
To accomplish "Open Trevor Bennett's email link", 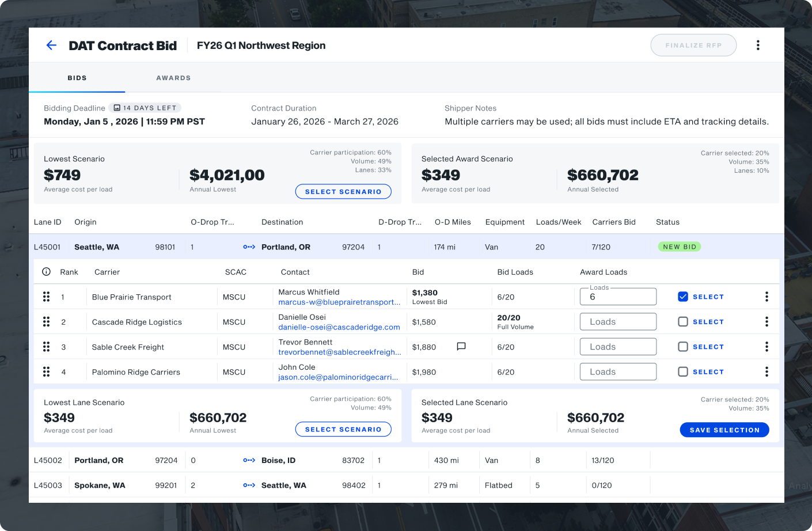I will 340,352.
